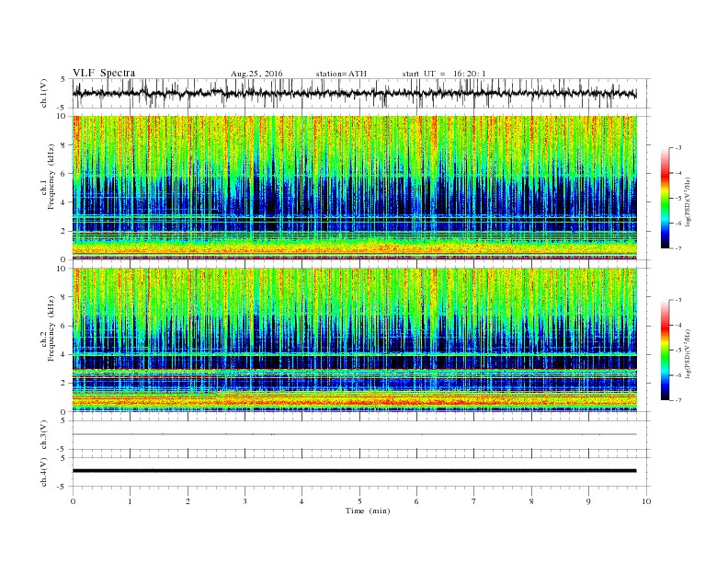Click the "VLF Spectra" plot title
The width and height of the screenshot is (728, 563).
pos(104,73)
